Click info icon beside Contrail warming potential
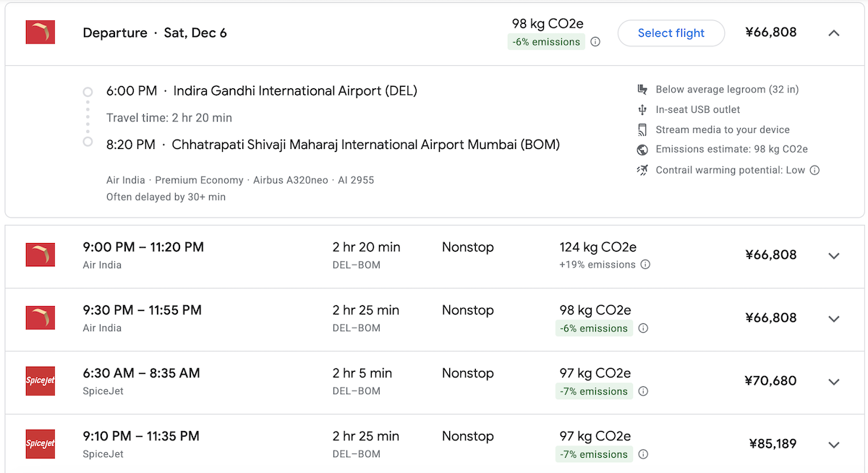The image size is (868, 473). pos(814,171)
